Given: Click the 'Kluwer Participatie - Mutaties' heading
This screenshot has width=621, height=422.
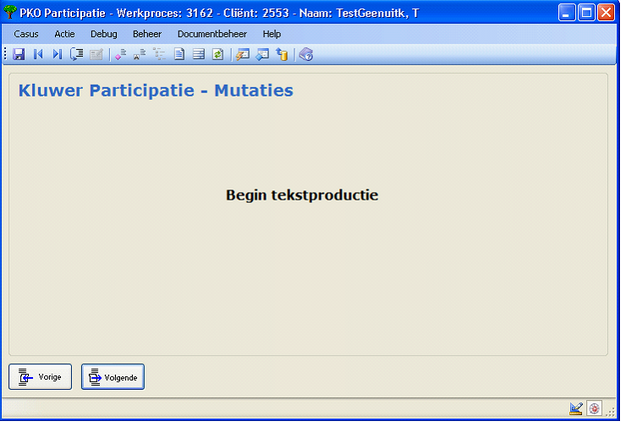Looking at the screenshot, I should tap(156, 90).
